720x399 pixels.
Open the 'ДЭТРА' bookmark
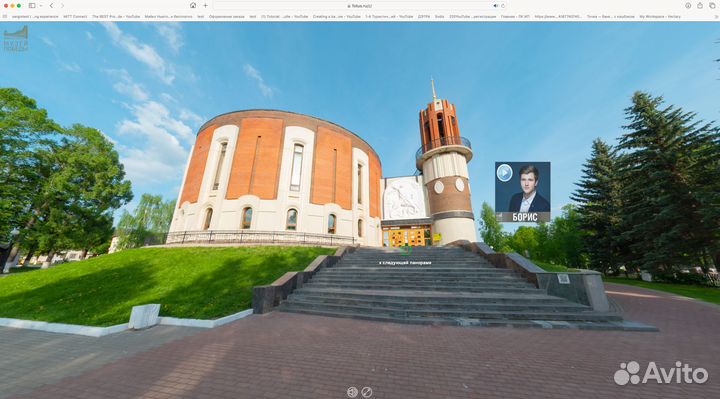424,17
